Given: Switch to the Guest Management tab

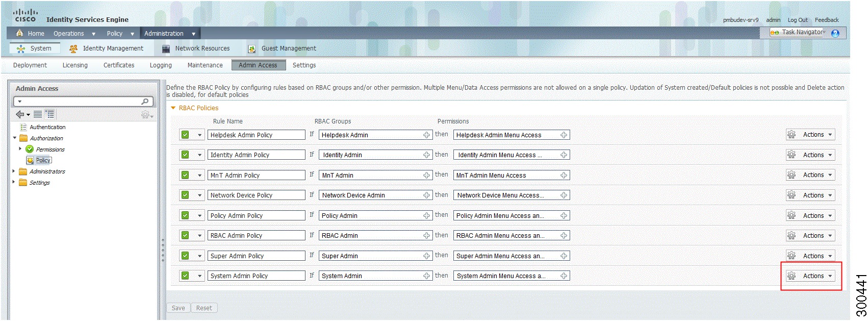Looking at the screenshot, I should tap(282, 48).
